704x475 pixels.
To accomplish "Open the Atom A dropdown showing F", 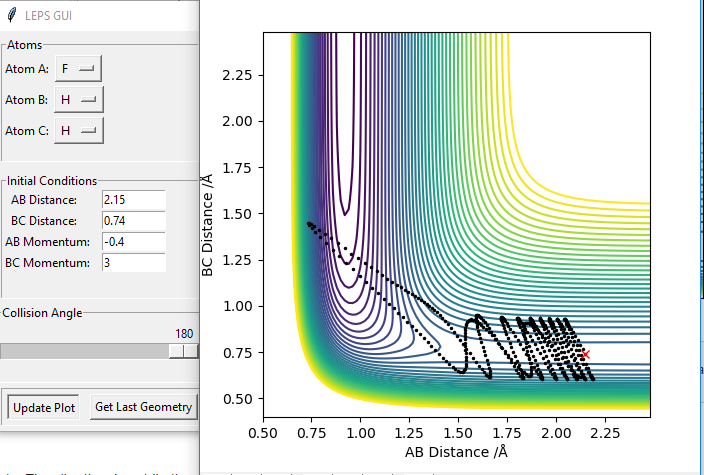I will tap(78, 69).
